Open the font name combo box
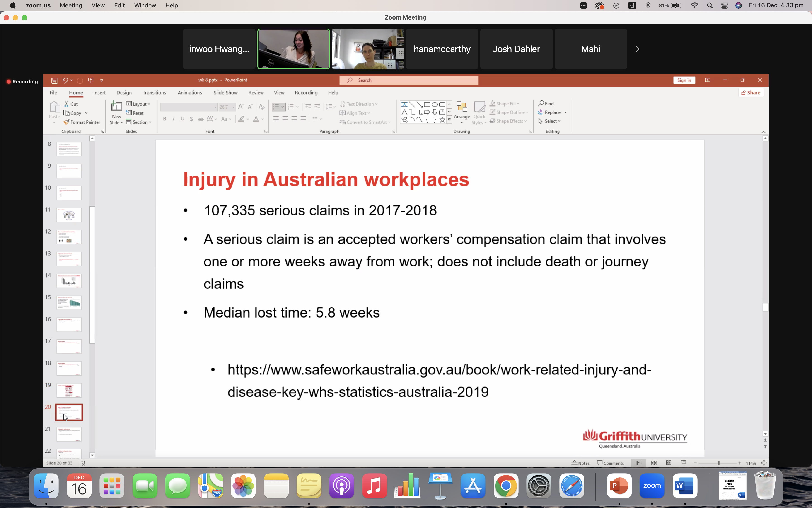 189,107
